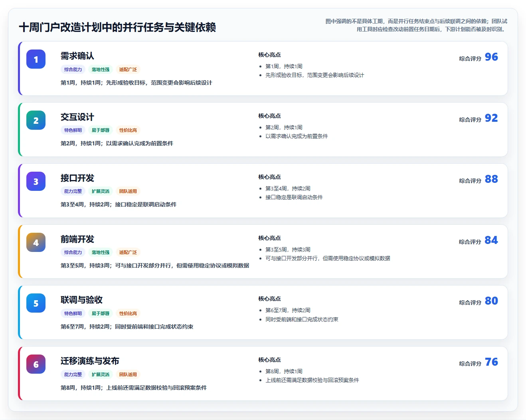Select the 能力完整 tag under 迁移演练与发布
The image size is (526, 420).
point(73,374)
